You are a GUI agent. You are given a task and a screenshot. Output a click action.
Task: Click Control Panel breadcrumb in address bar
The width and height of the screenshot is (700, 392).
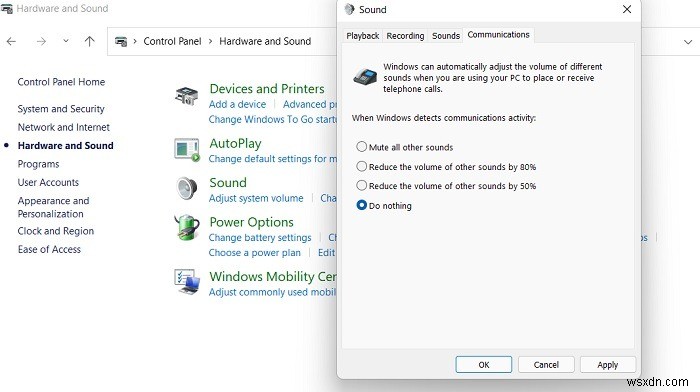point(172,42)
